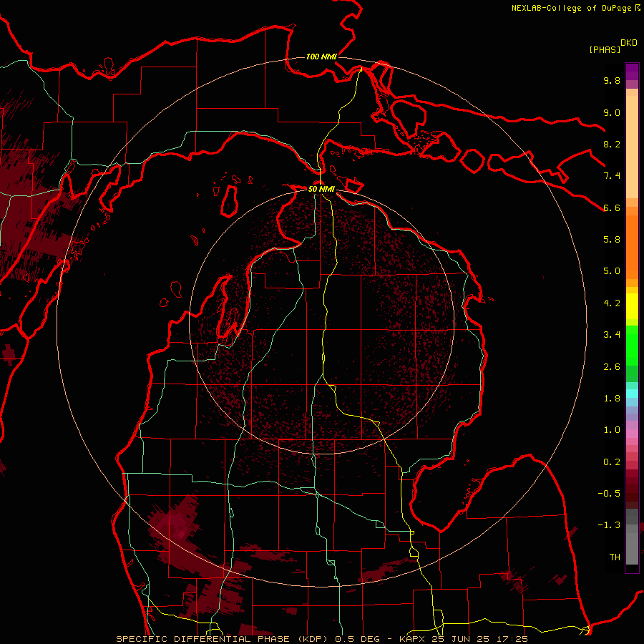Click the pink segment of color bar

coord(632,434)
